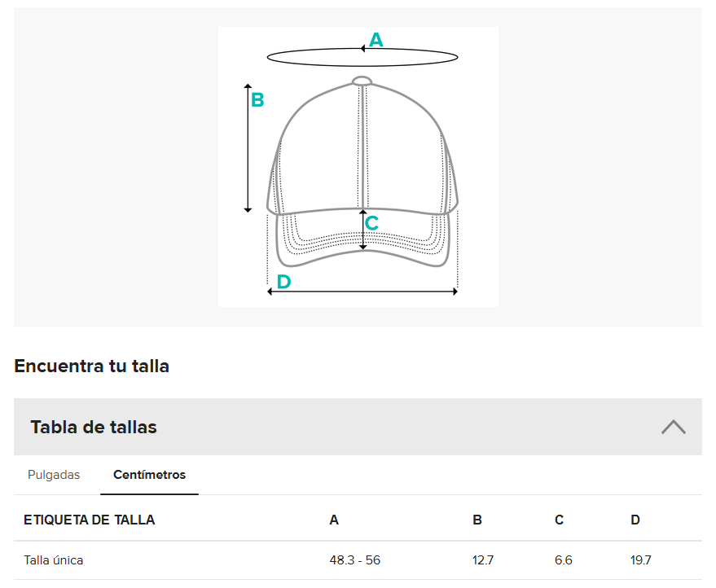Viewport: 716px width, 588px height.
Task: Click the cap top button in illustration
Action: tap(362, 81)
